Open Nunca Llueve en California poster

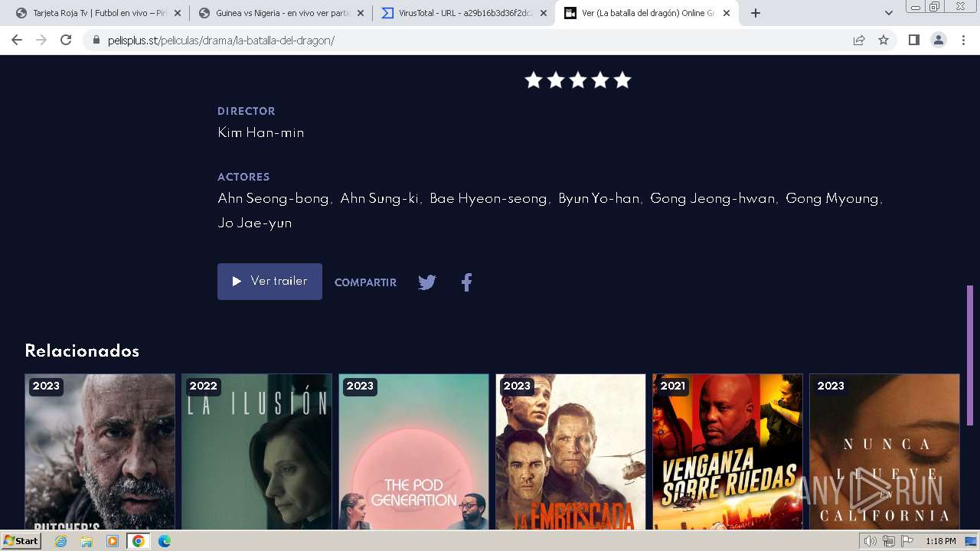(x=884, y=452)
